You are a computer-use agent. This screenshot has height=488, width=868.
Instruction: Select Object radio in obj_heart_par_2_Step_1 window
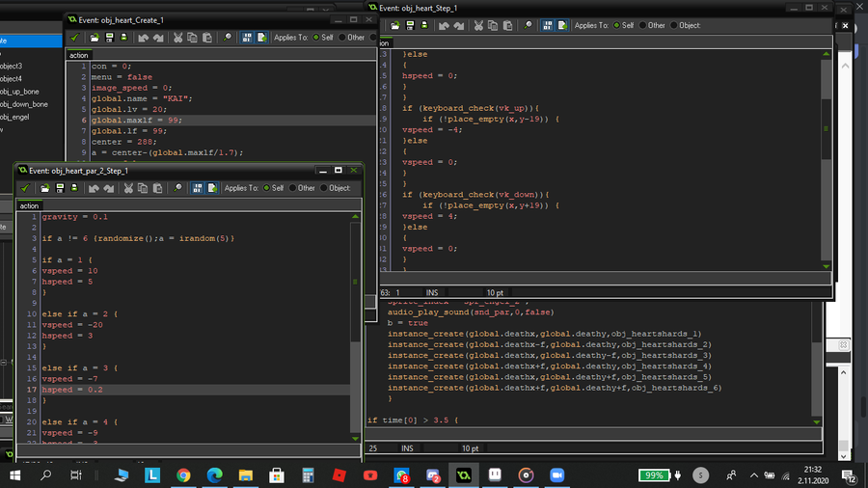[324, 188]
